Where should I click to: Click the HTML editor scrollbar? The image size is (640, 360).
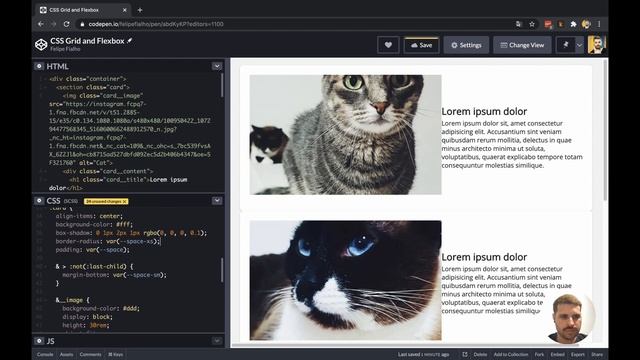[222, 85]
